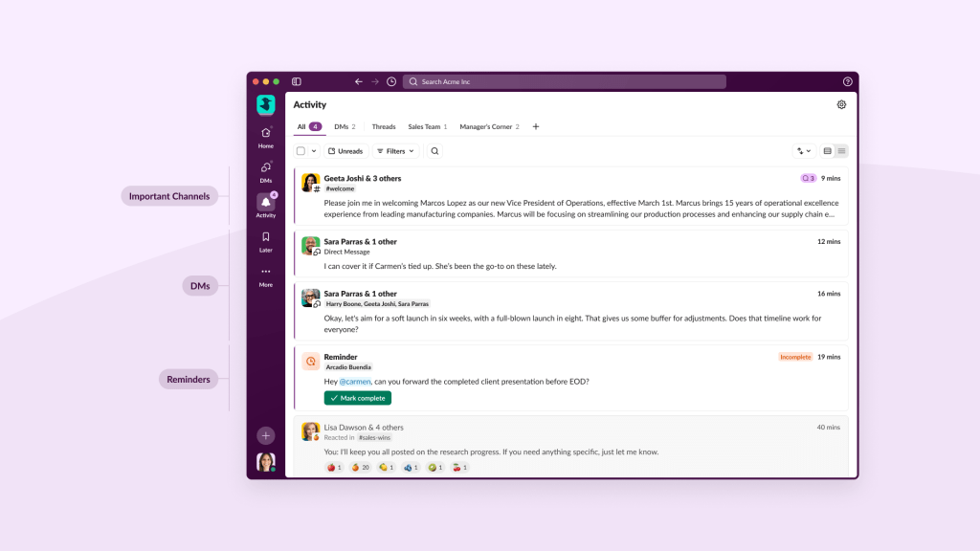
Task: Switch to the Threads tab
Action: [x=383, y=126]
